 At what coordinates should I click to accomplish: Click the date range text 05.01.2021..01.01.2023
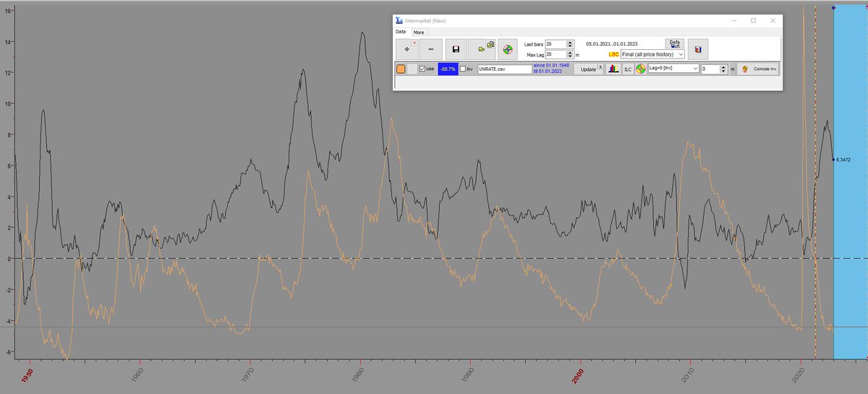(612, 44)
